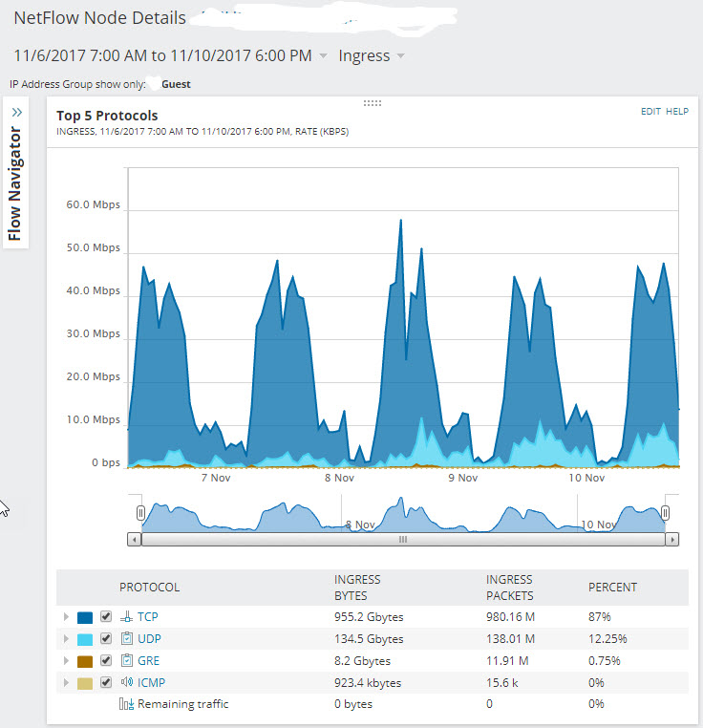Toggle the ICMP protocol checkbox

click(106, 682)
